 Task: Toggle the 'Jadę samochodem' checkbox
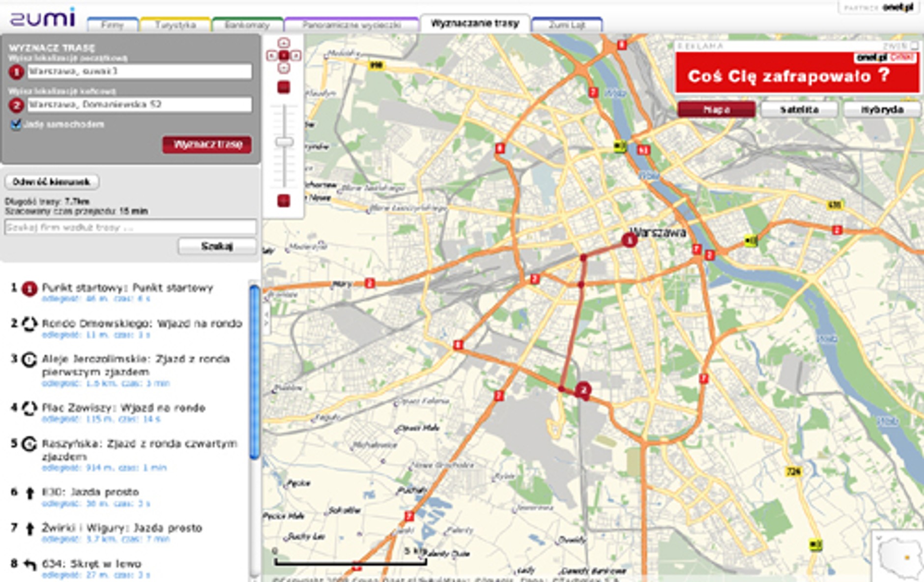pos(16,124)
